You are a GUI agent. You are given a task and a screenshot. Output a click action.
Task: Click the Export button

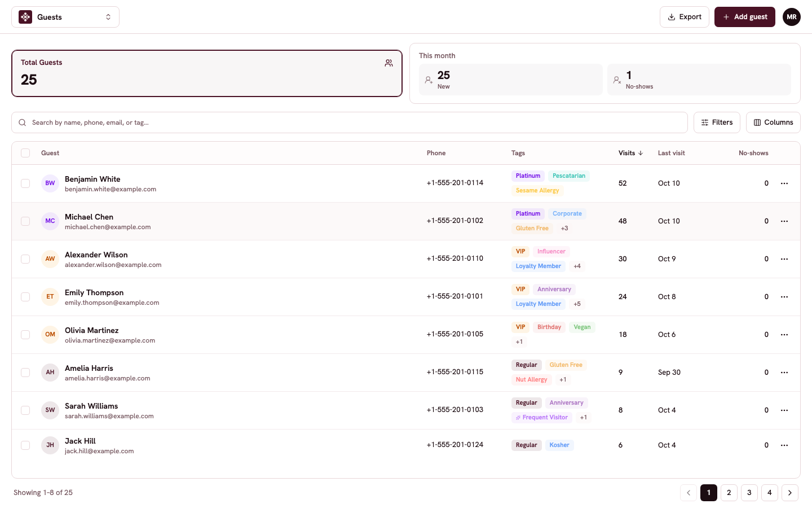click(x=685, y=17)
